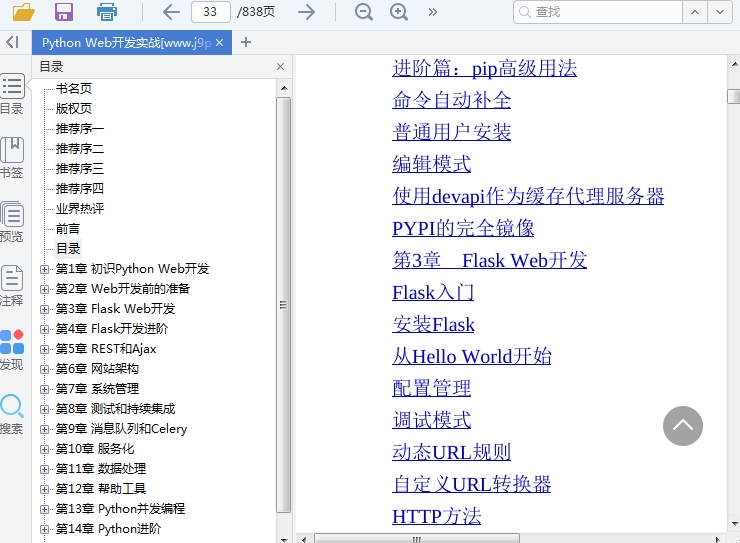Open a new tab with plus button
Screen dimensions: 740x543
click(245, 42)
